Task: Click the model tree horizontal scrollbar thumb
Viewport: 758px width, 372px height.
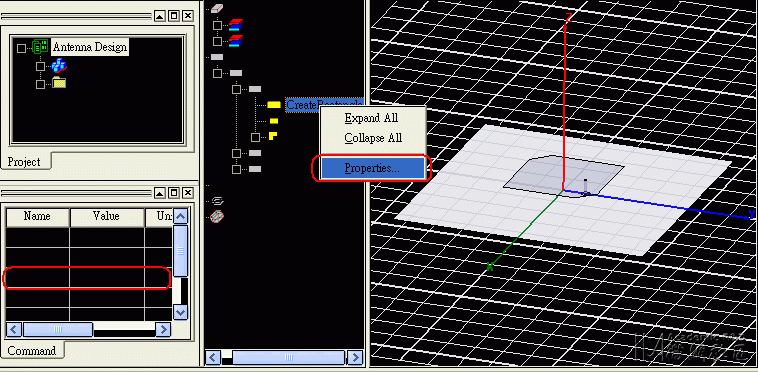Action: tap(289, 358)
